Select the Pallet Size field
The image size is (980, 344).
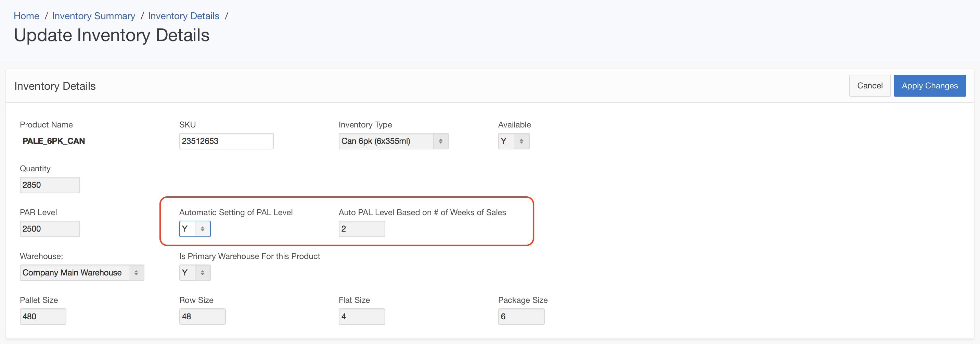pos(43,317)
